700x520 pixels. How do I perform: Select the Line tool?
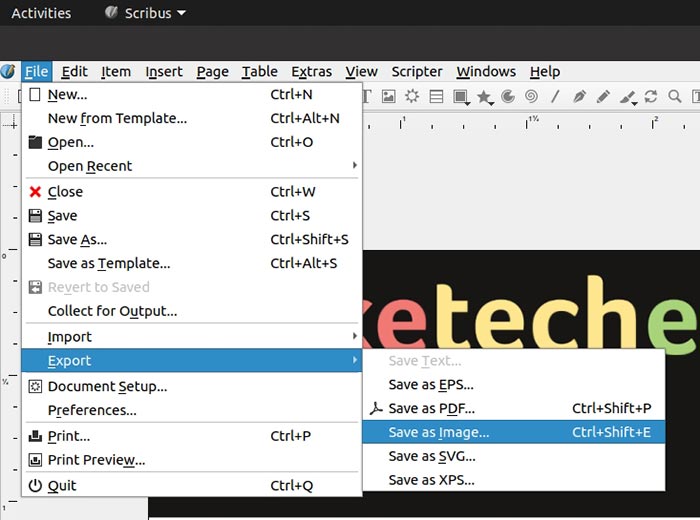[555, 96]
